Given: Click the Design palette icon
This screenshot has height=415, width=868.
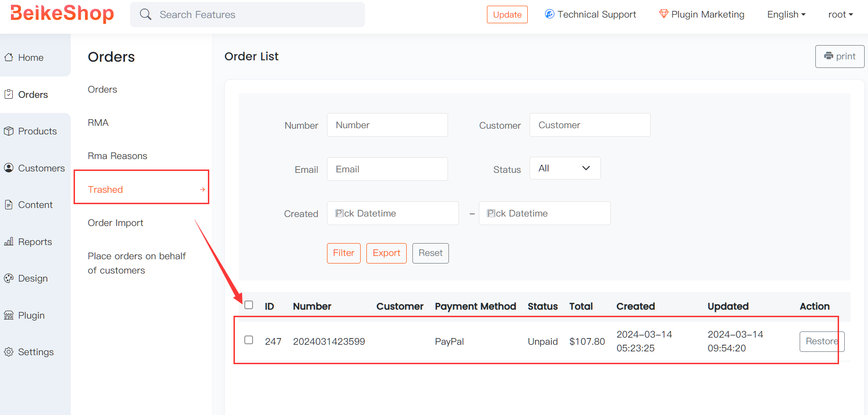Looking at the screenshot, I should tap(9, 278).
